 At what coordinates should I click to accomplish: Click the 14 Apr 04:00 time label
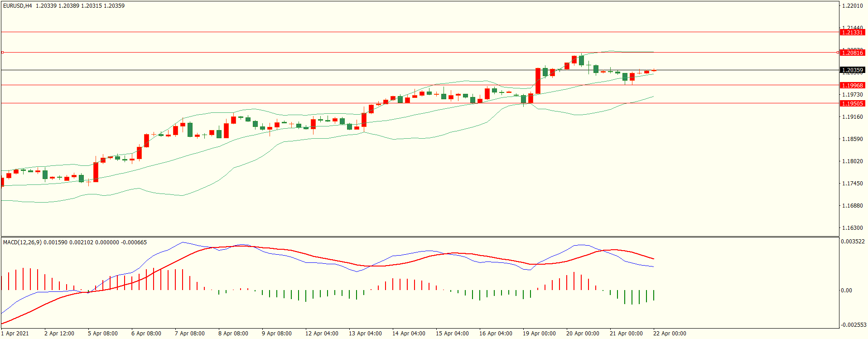pyautogui.click(x=409, y=334)
